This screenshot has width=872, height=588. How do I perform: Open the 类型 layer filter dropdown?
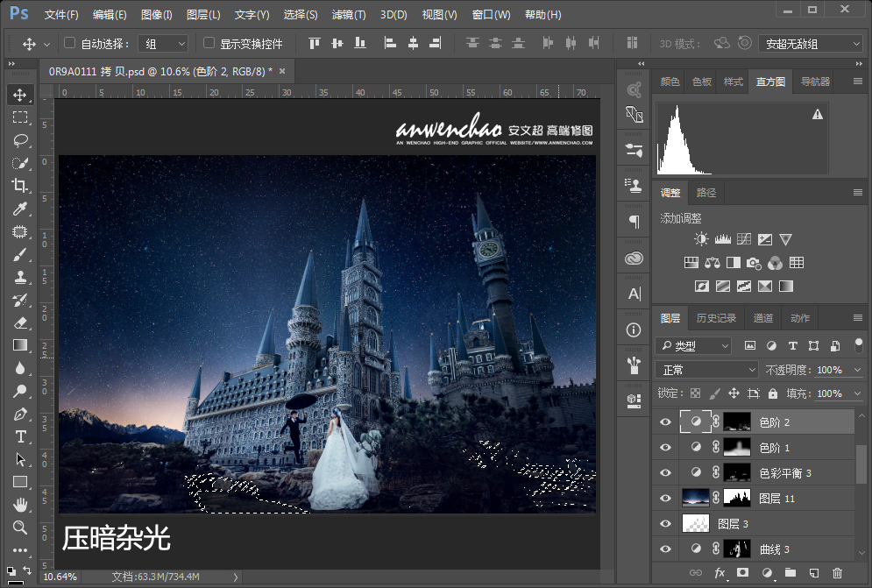point(693,346)
